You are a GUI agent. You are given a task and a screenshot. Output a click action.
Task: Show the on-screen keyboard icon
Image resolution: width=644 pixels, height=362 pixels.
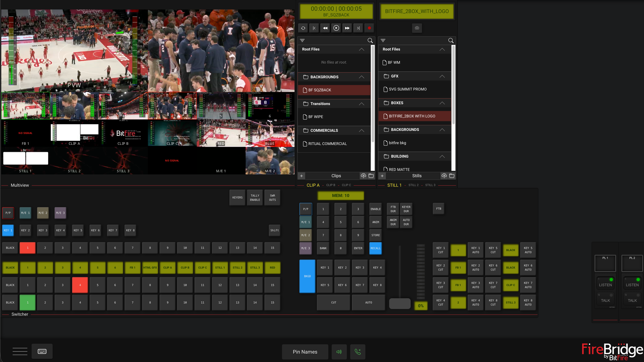(x=42, y=351)
